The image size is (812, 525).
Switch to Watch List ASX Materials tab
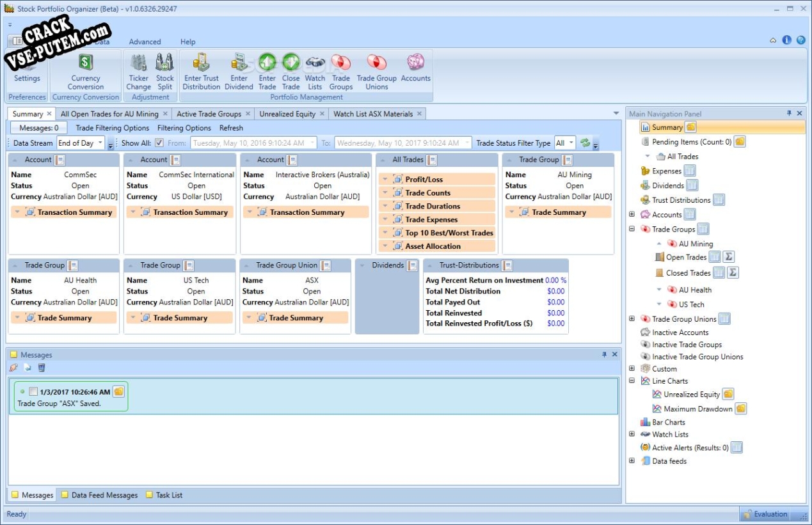click(x=373, y=114)
